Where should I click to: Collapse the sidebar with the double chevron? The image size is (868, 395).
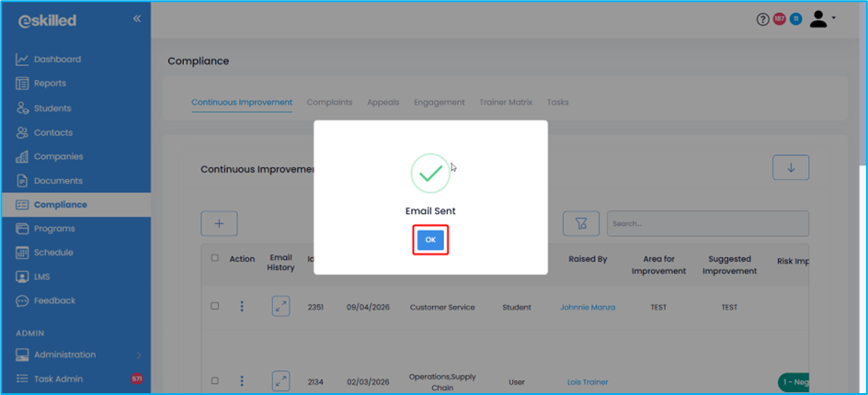(137, 18)
